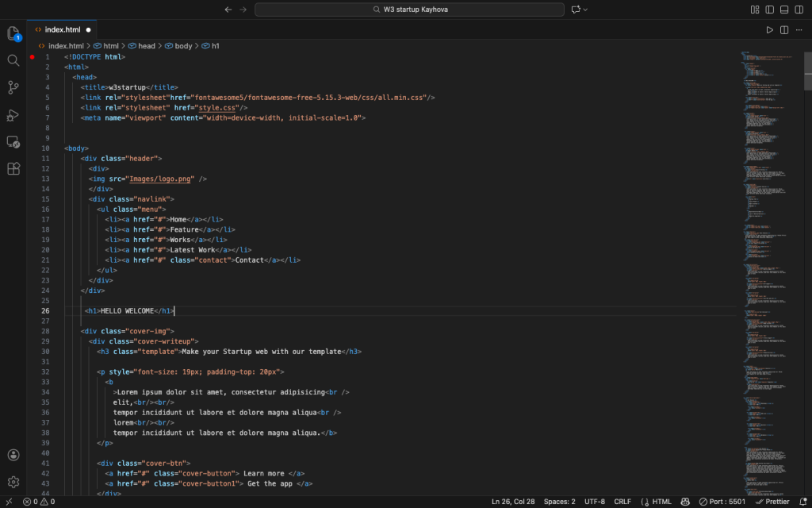Click the split editor right icon
The image size is (812, 508).
pos(784,29)
